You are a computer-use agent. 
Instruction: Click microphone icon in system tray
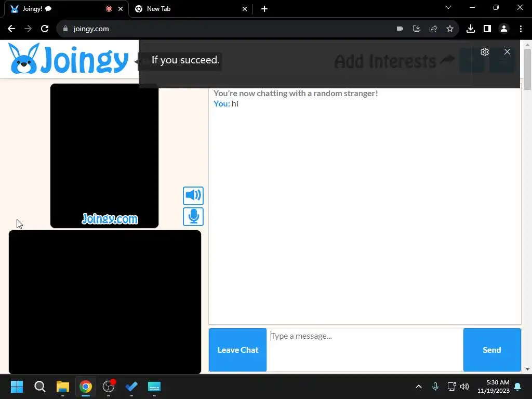[435, 387]
